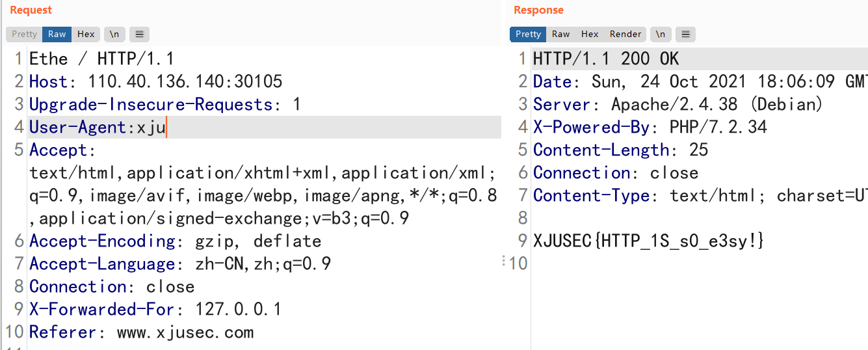Switch Request view to Pretty tab
Screen dimensions: 868x350
coord(24,34)
